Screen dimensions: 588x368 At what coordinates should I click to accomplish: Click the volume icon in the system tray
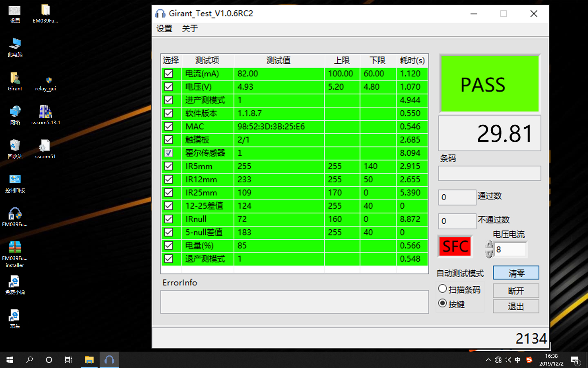click(508, 360)
